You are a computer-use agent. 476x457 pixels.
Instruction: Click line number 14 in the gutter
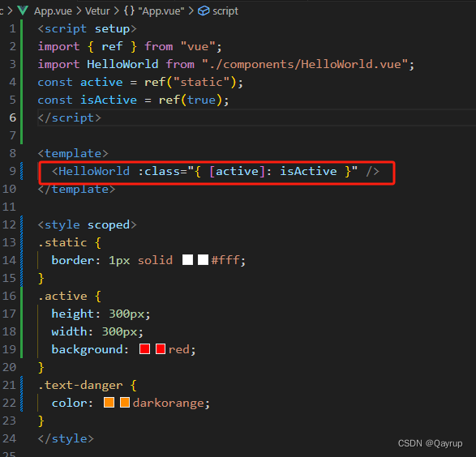click(x=9, y=260)
